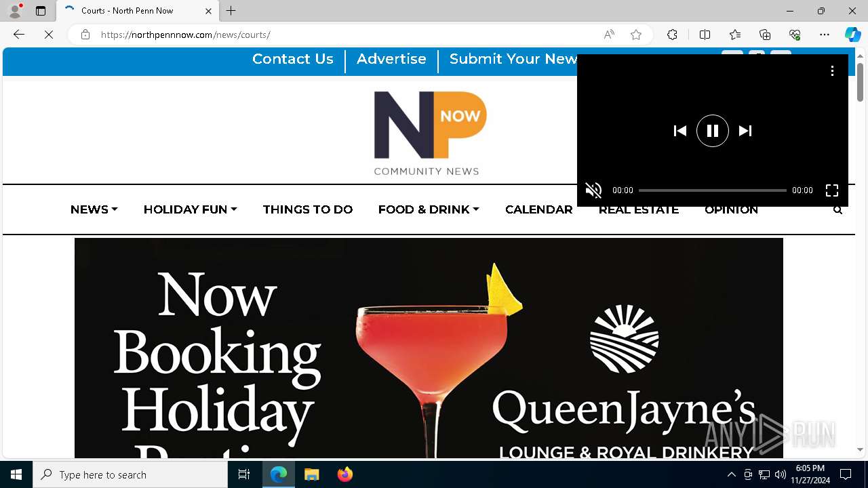
Task: Toggle fullscreen on the video player
Action: click(831, 190)
